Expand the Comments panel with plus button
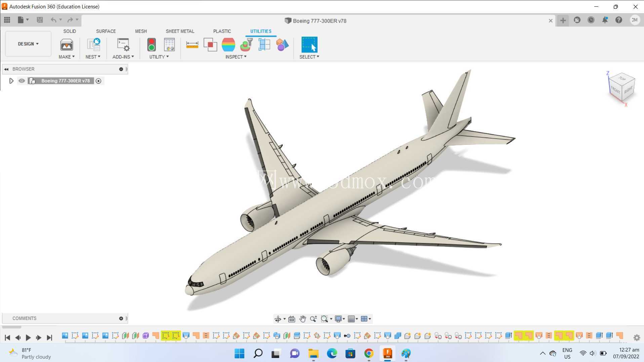644x362 pixels. (121, 318)
